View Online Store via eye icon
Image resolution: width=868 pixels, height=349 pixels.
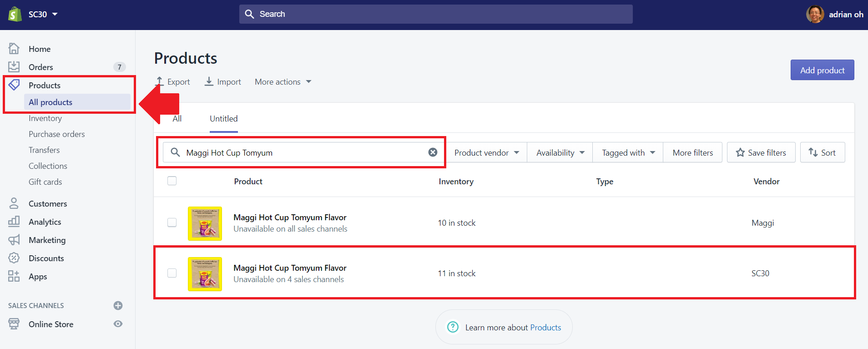(118, 324)
